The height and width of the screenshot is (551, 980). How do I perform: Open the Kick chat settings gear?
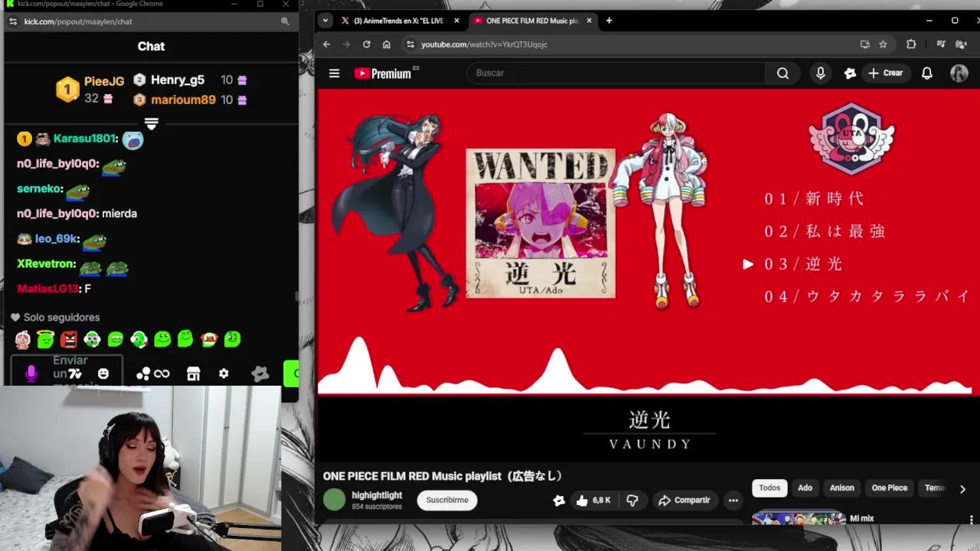[x=224, y=373]
